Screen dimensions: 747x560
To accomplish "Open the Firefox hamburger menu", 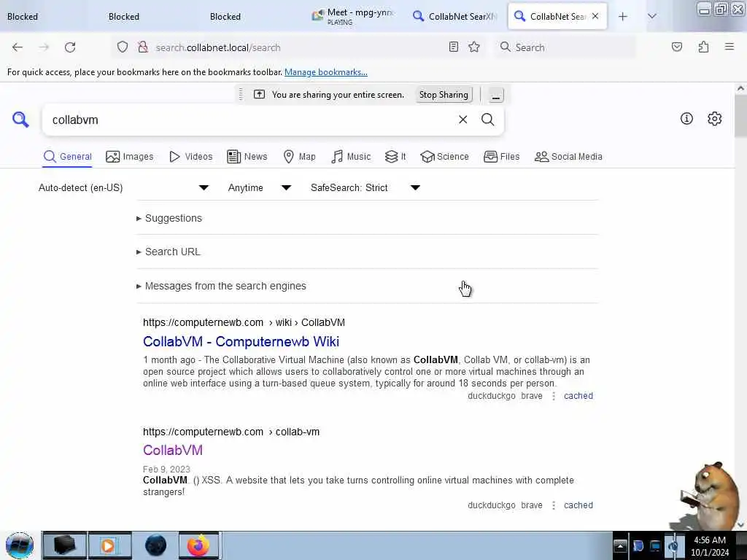I will pyautogui.click(x=729, y=47).
